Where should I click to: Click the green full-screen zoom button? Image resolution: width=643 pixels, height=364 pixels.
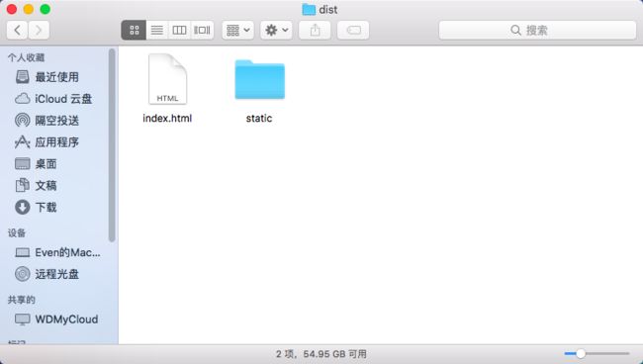(x=46, y=9)
